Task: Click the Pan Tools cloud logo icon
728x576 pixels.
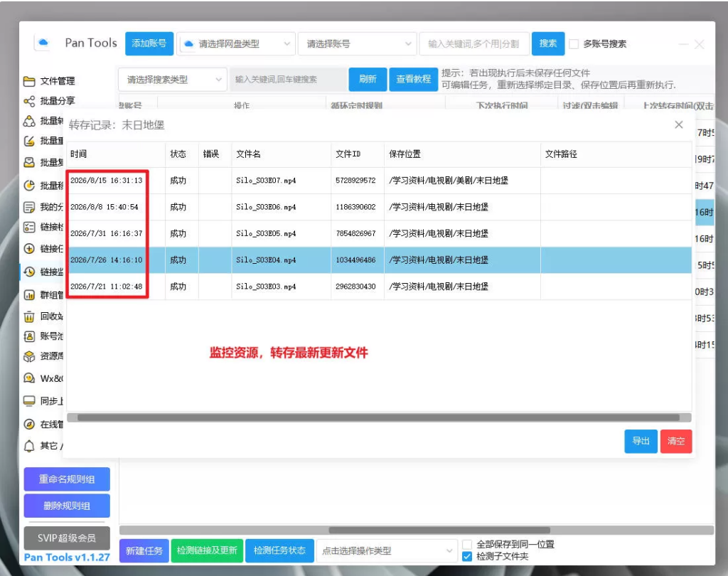Action: [x=43, y=43]
